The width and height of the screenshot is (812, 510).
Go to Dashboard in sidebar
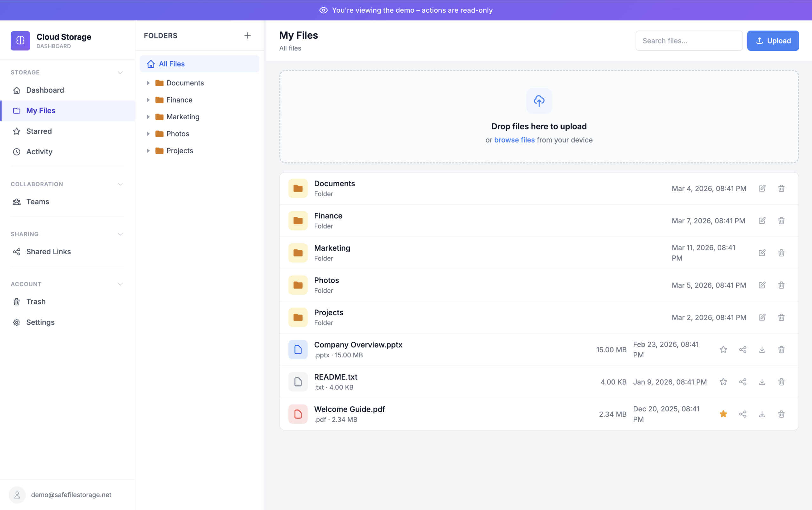click(x=68, y=90)
